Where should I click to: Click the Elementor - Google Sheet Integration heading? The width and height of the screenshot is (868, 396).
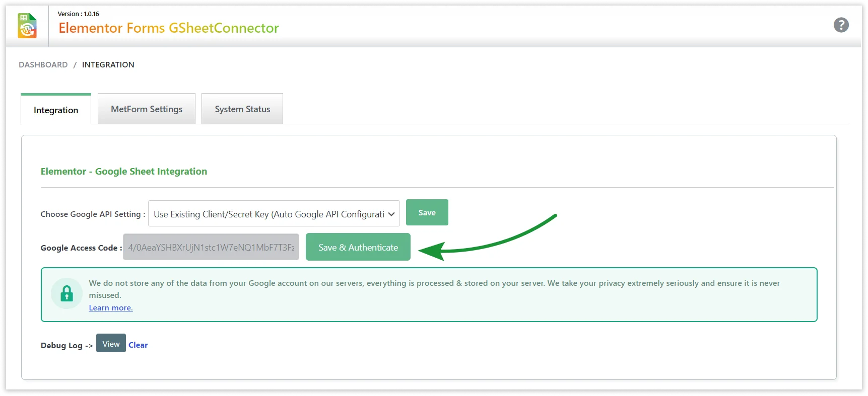(x=124, y=171)
